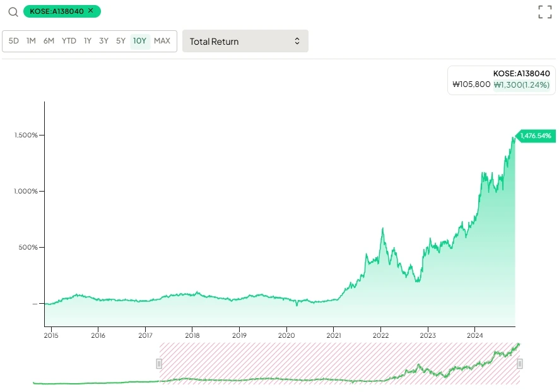
Task: Select the 1Y time range
Action: pyautogui.click(x=88, y=41)
